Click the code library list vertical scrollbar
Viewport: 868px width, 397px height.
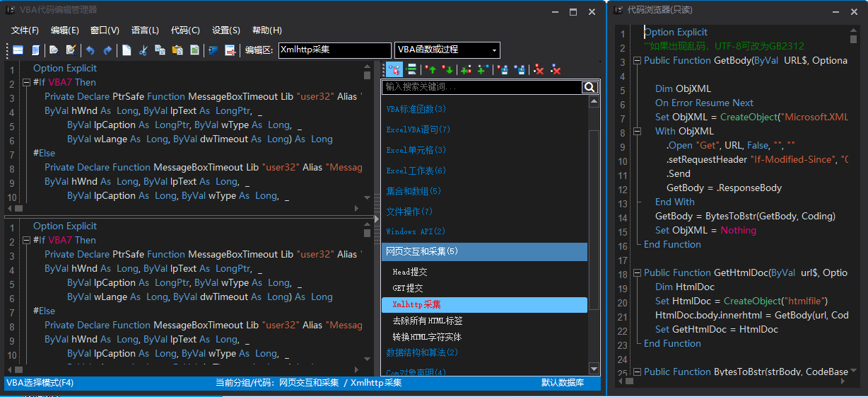click(593, 235)
